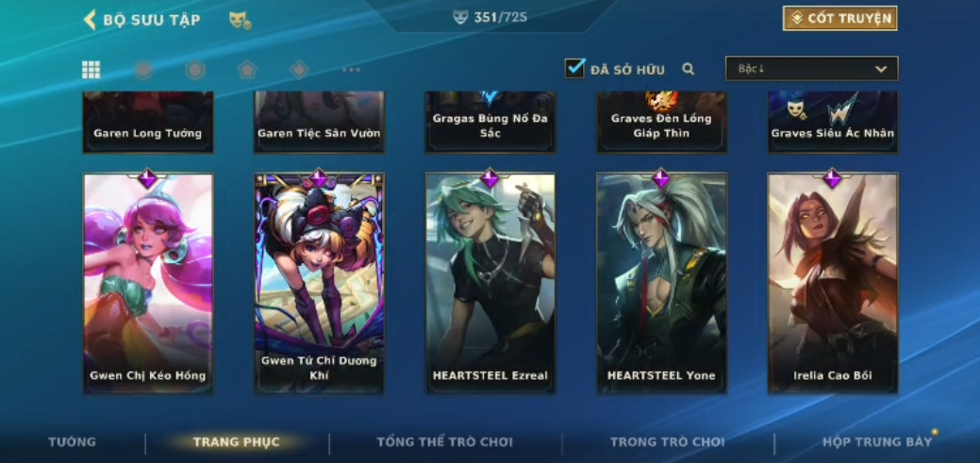
Task: Switch to the Tướng tab
Action: tap(73, 441)
